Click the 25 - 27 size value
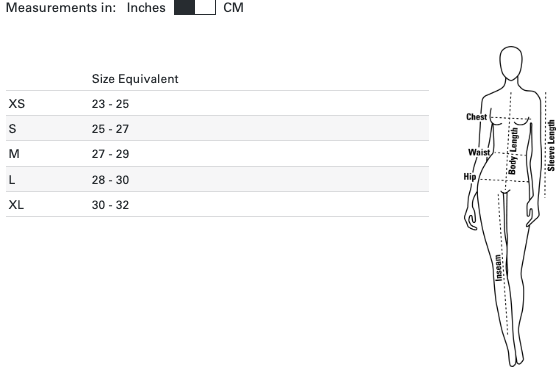 (110, 129)
